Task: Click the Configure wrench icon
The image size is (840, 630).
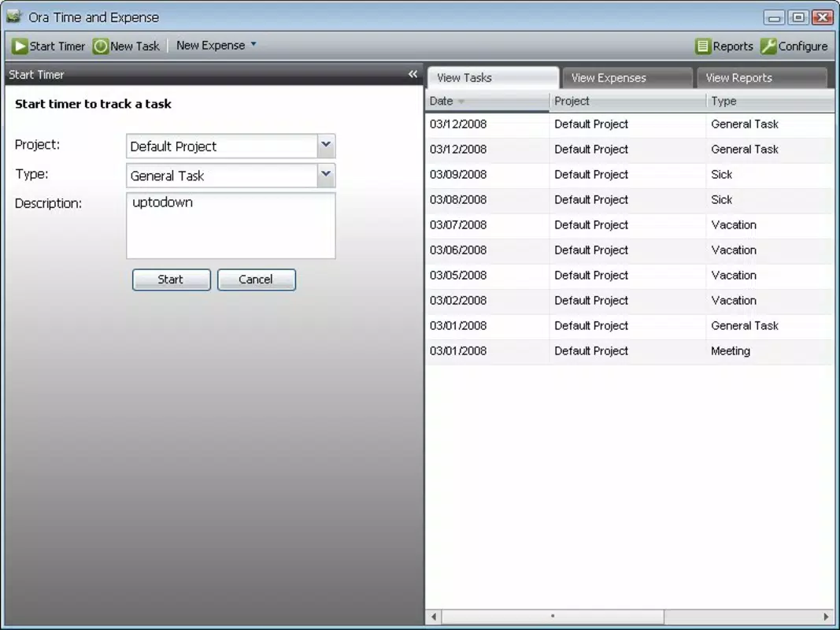Action: (768, 46)
